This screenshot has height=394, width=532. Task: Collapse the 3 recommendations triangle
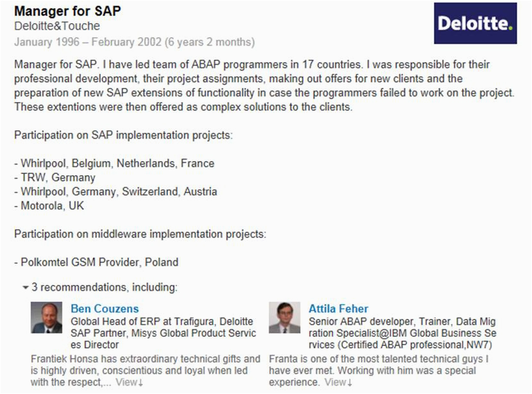pos(25,288)
